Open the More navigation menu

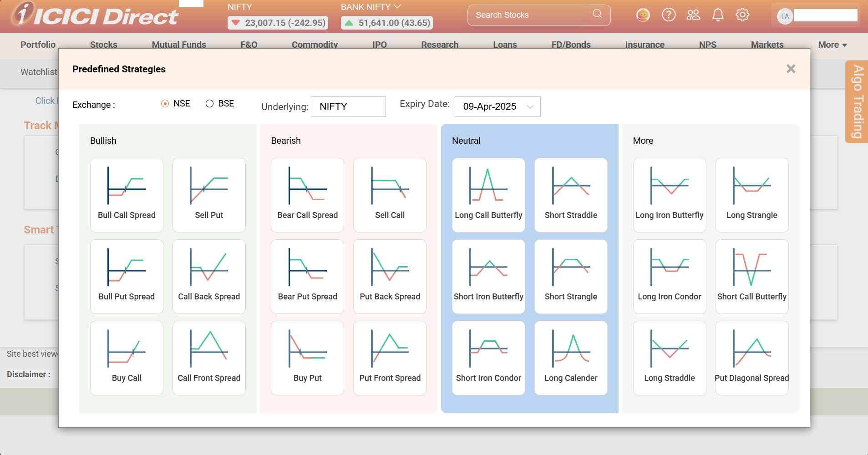(832, 45)
